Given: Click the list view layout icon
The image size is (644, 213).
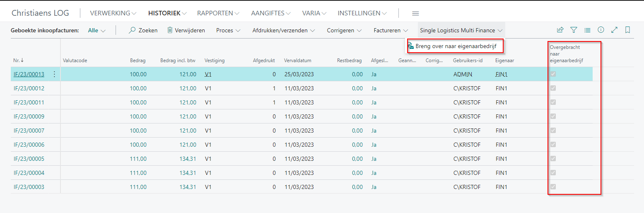Looking at the screenshot, I should click(587, 30).
